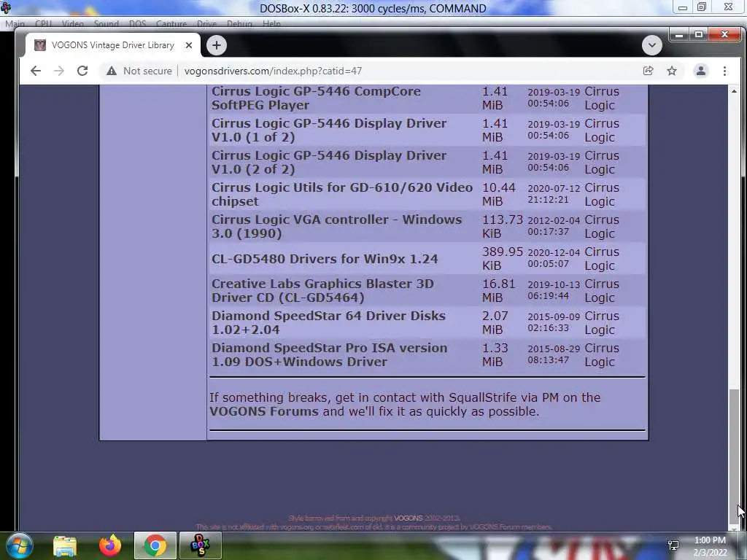Screen dimensions: 747x560
Task: Open Diamond SpeedStar Pro ISA version link
Action: pyautogui.click(x=330, y=355)
